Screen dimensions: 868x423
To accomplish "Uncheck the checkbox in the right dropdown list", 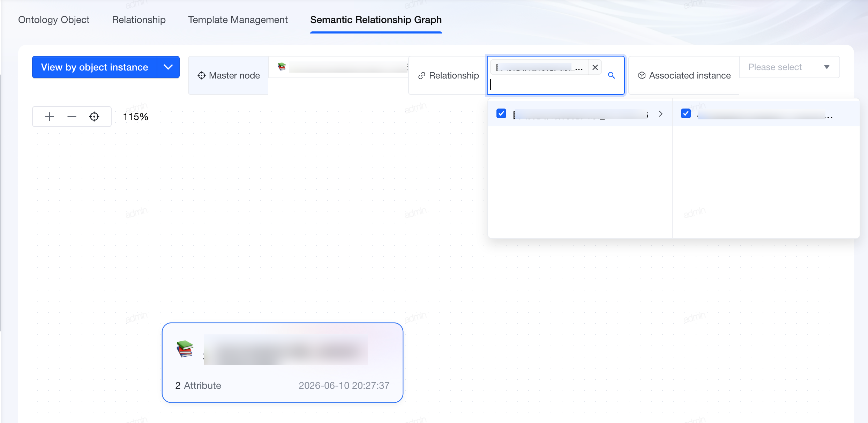I will (x=686, y=113).
